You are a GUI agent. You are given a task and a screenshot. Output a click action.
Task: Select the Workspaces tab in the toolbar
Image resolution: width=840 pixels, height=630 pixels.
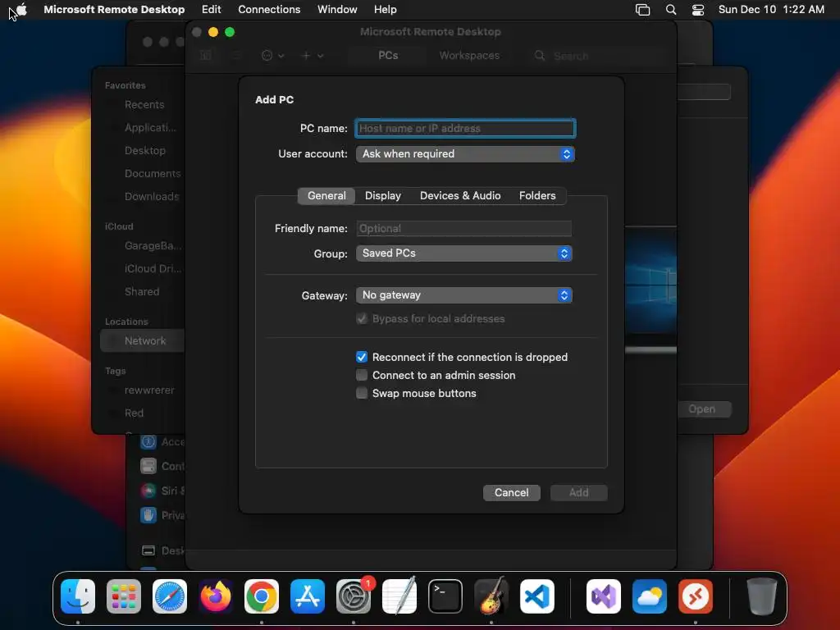pos(469,55)
